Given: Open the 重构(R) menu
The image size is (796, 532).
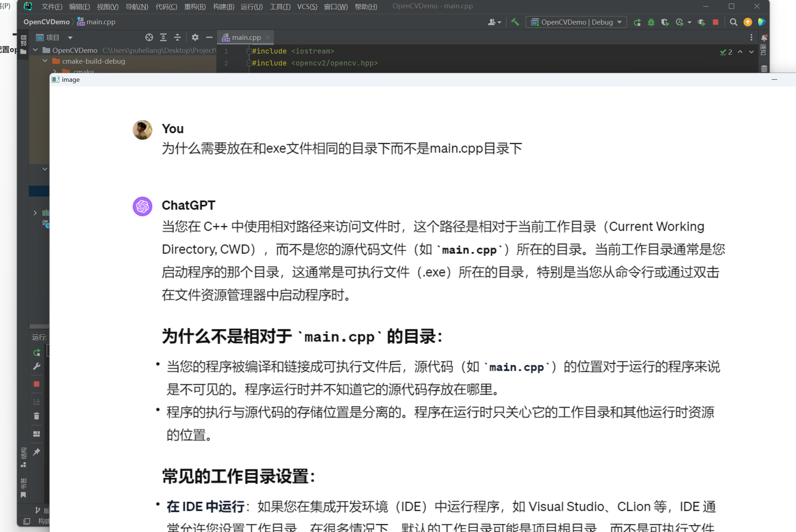Looking at the screenshot, I should click(195, 7).
